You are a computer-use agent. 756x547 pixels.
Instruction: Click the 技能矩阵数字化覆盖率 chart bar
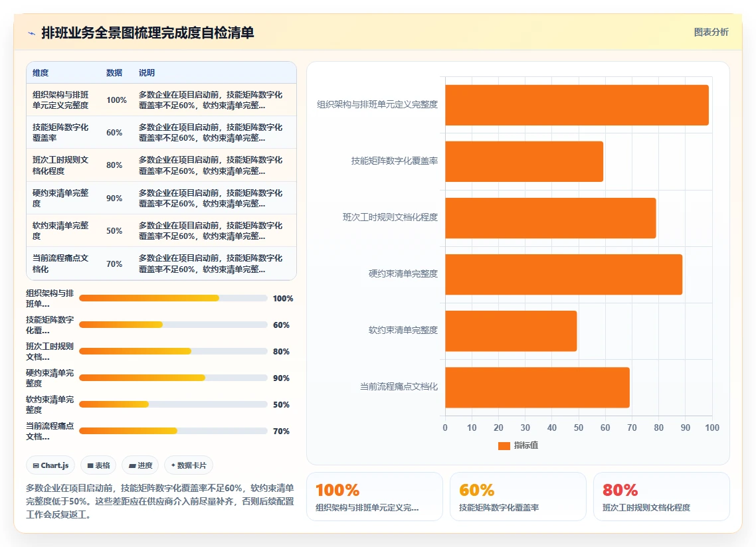point(524,161)
